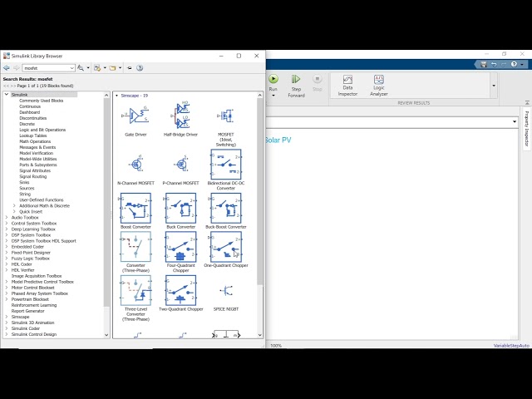Select Continuous library in tree

pos(30,106)
